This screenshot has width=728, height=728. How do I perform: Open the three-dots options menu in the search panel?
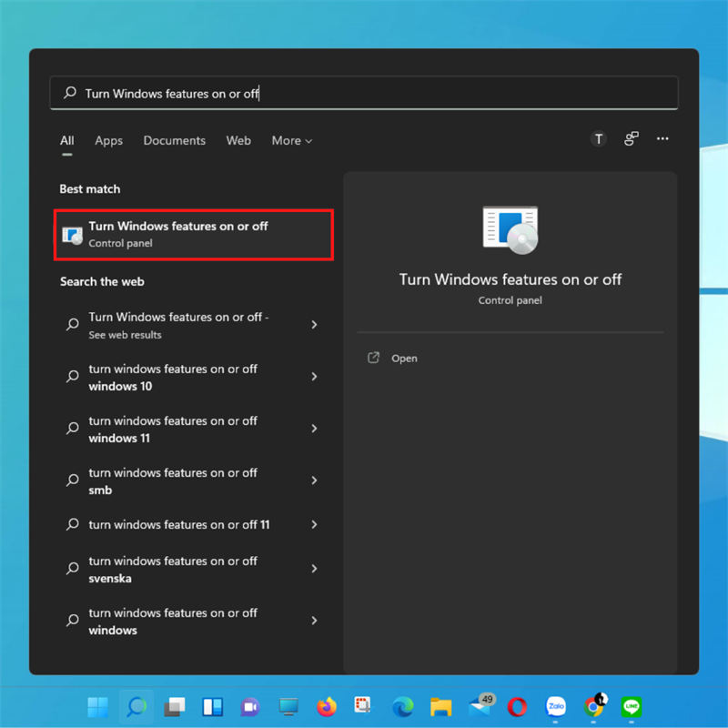pyautogui.click(x=662, y=138)
